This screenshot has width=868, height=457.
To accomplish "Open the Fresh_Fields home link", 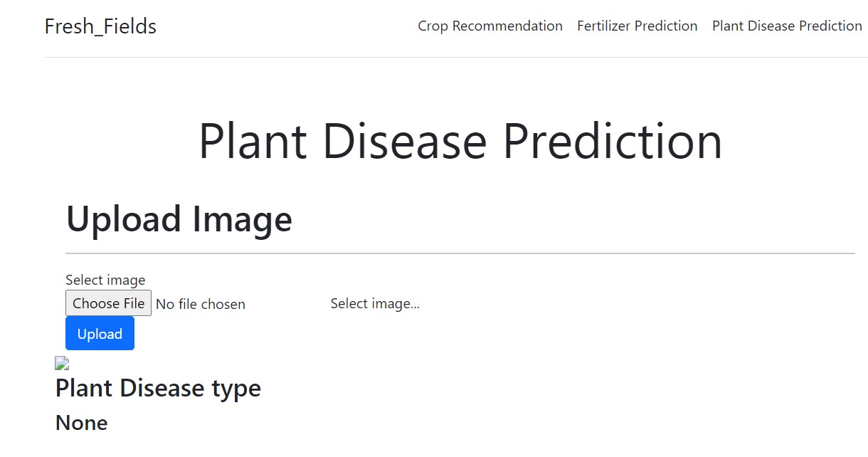I will tap(100, 26).
